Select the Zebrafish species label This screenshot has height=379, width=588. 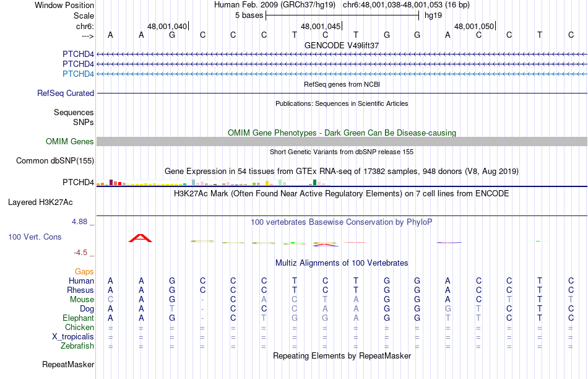click(77, 346)
